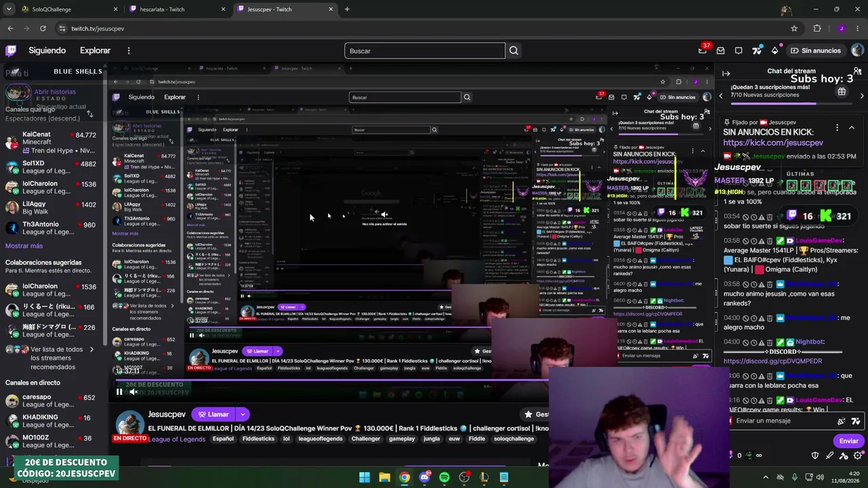Open emote picker party icon in chat box

(x=842, y=421)
